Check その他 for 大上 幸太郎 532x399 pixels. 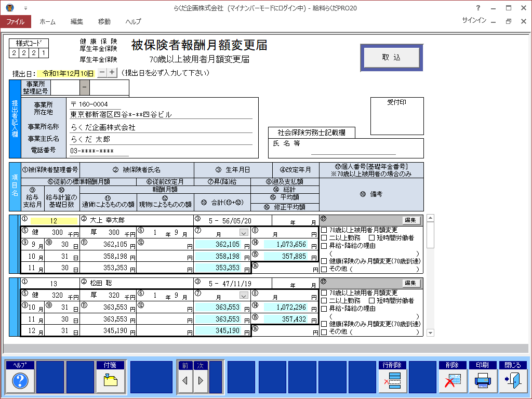coord(324,269)
